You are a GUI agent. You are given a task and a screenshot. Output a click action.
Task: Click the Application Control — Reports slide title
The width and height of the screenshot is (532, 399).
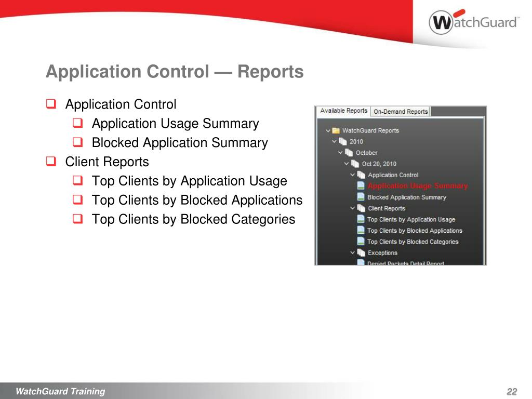(175, 72)
